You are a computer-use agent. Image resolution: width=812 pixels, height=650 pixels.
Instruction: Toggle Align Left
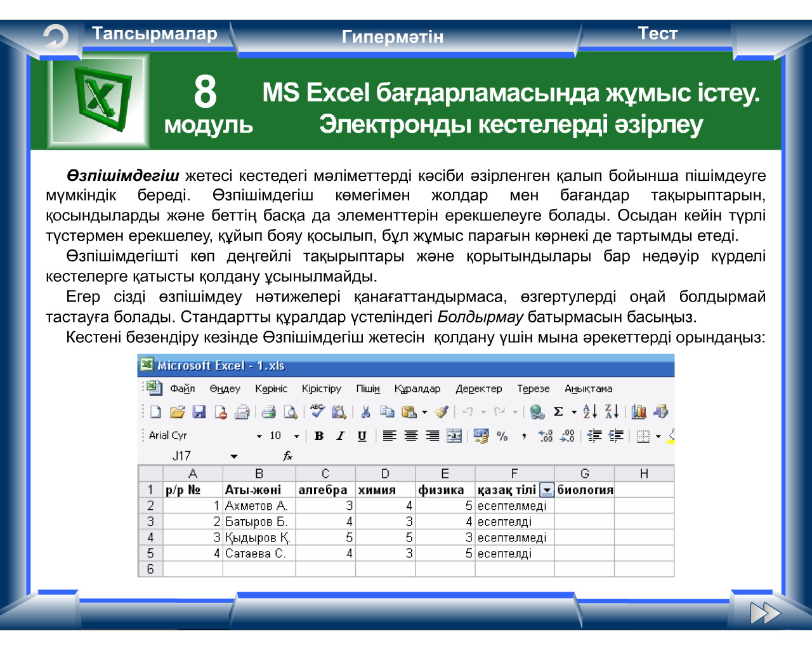389,436
